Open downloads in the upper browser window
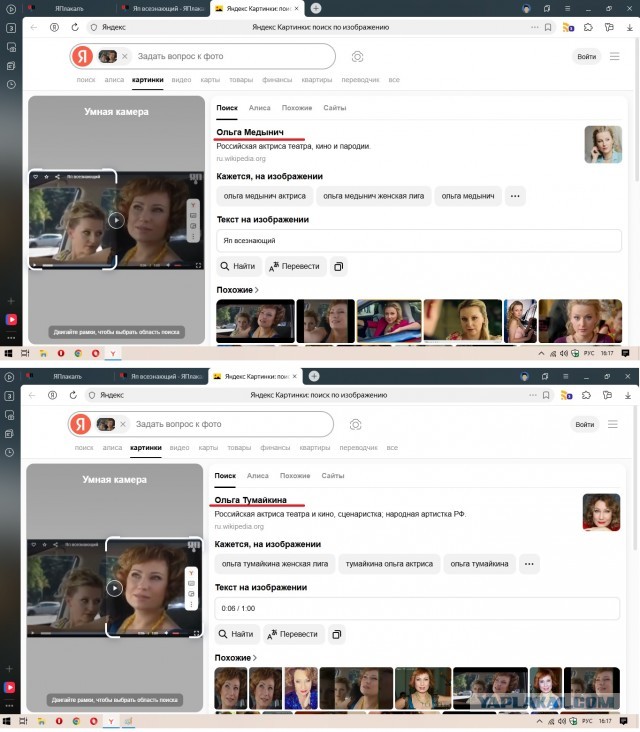Screen dimensions: 640x732 pos(630,28)
